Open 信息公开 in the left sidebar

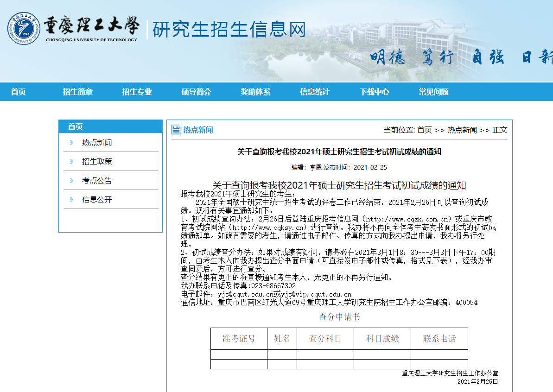[x=97, y=200]
